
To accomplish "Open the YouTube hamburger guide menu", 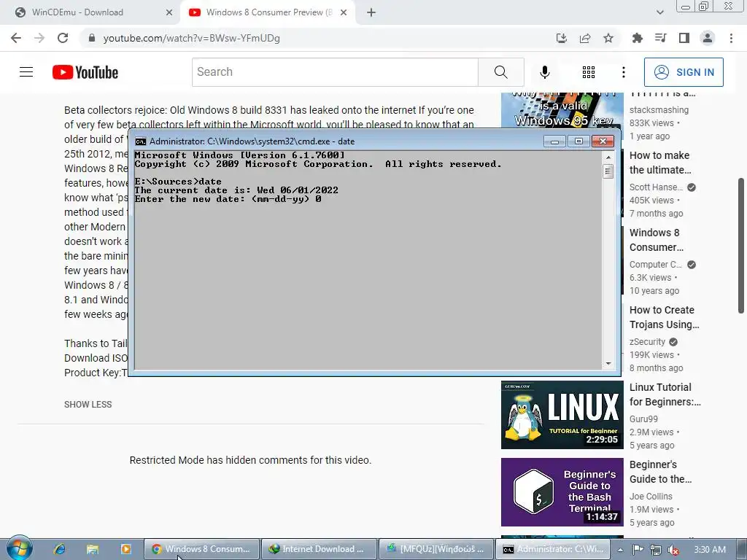I will [x=26, y=72].
